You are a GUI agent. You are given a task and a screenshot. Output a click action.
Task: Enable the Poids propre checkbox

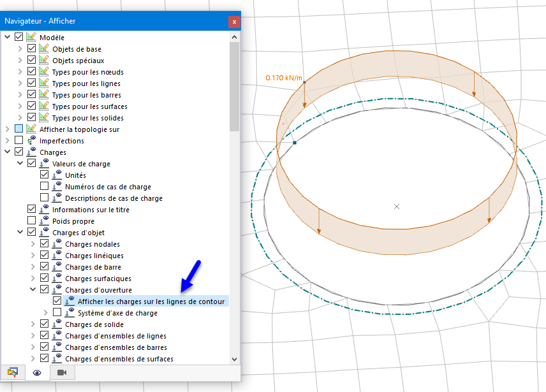32,220
